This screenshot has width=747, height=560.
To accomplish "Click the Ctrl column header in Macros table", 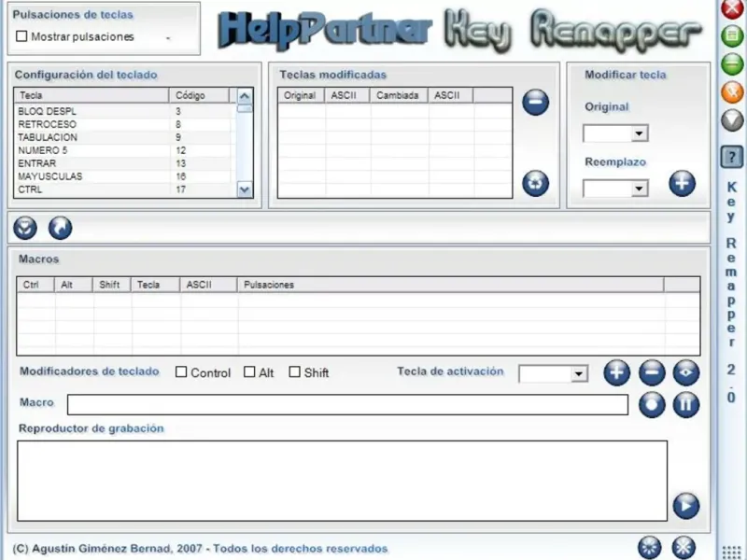I will click(35, 285).
